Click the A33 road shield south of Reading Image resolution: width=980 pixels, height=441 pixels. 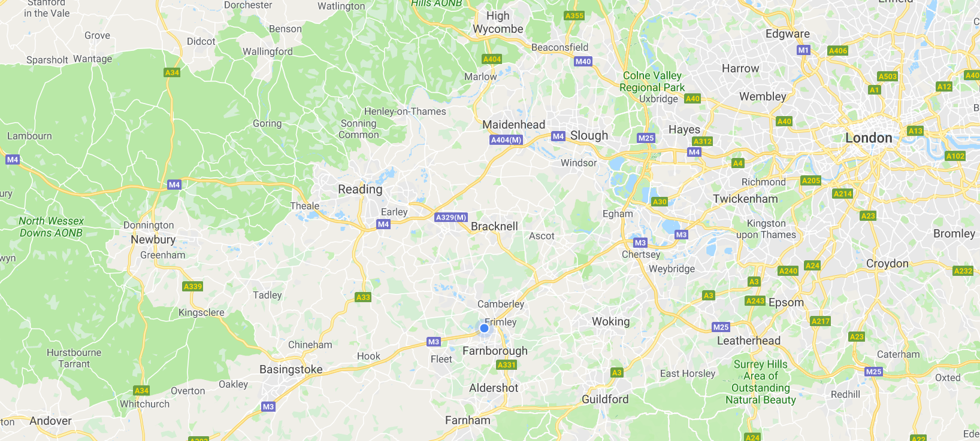click(363, 297)
